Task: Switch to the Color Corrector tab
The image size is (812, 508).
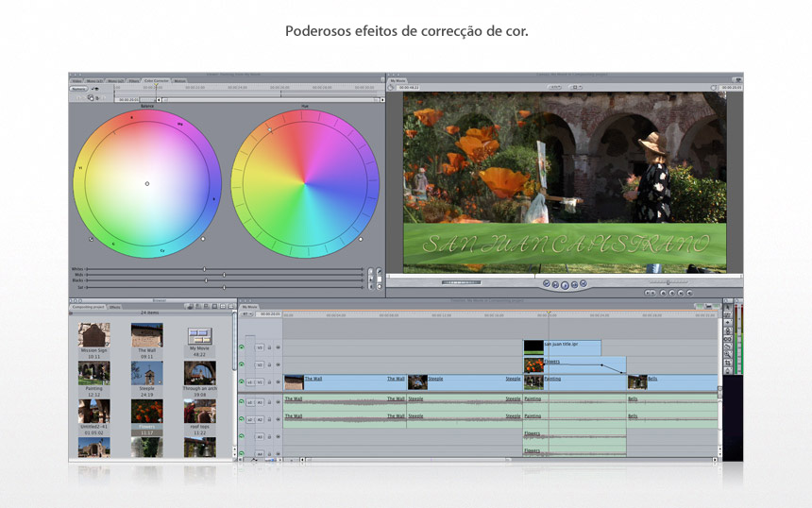Action: 156,81
